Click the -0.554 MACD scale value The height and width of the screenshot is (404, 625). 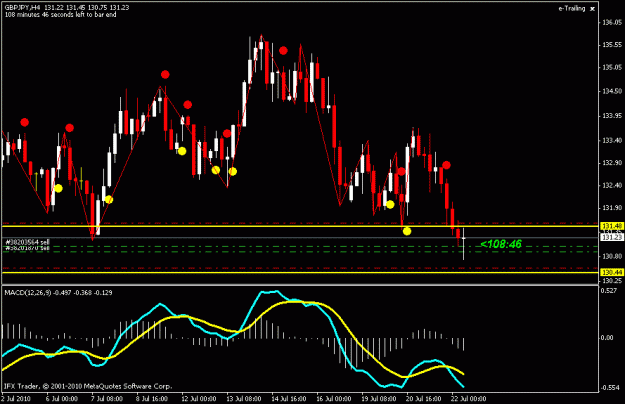(x=610, y=387)
